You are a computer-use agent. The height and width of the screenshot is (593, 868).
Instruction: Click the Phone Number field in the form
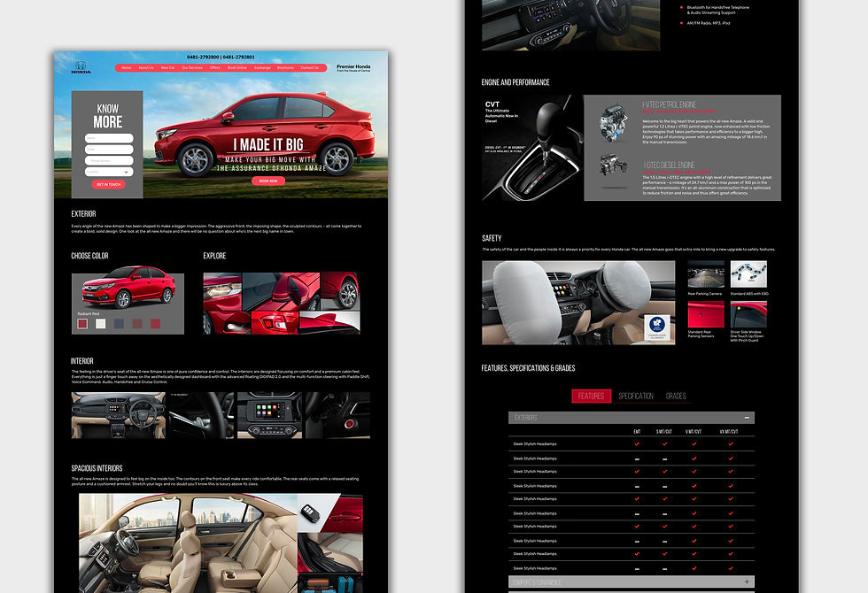point(109,160)
